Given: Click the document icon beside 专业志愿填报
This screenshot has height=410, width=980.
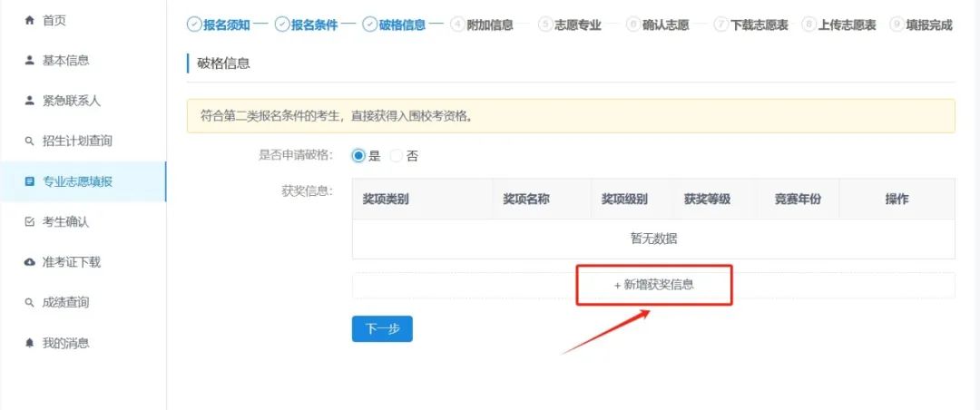Looking at the screenshot, I should (x=29, y=181).
